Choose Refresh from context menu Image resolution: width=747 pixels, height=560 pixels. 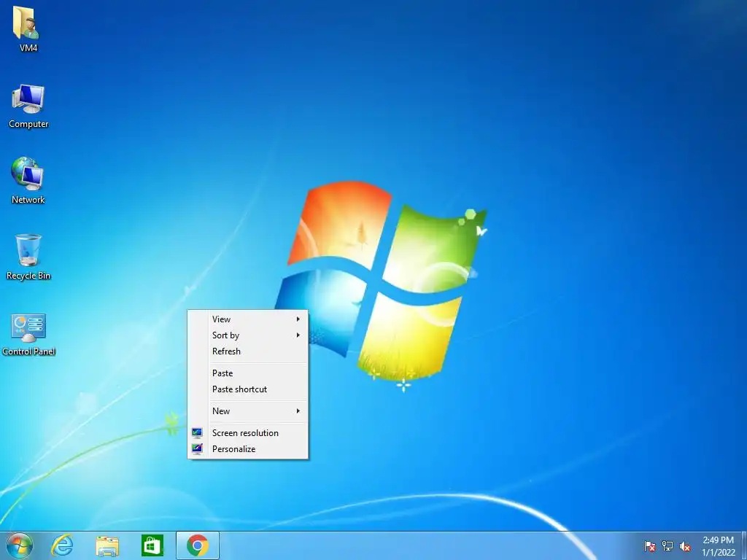pos(248,351)
